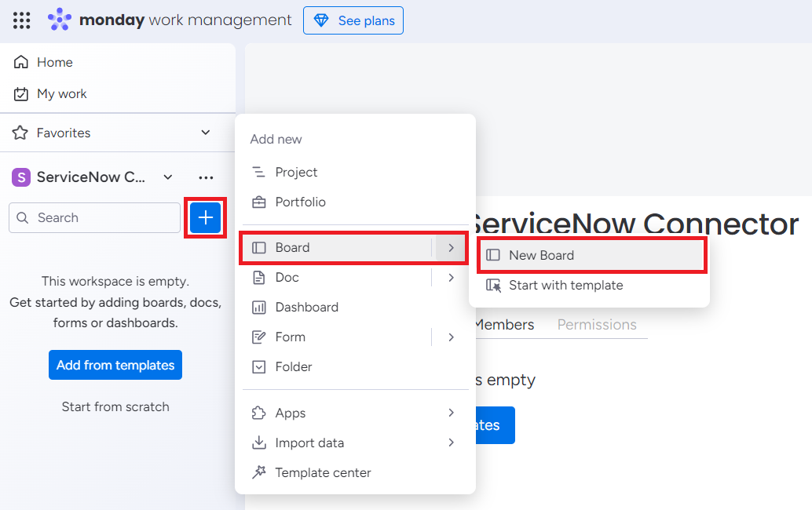The height and width of the screenshot is (510, 812).
Task: Click Start from scratch link
Action: (115, 406)
